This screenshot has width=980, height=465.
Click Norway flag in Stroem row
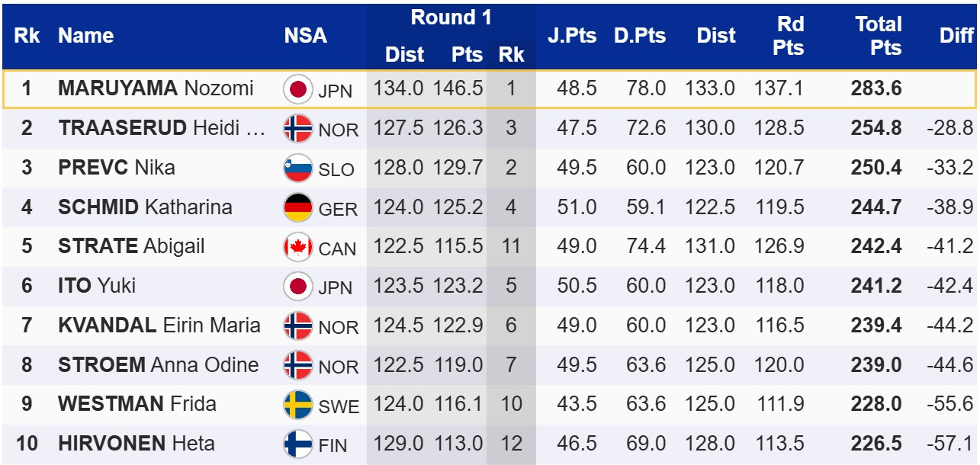coord(297,365)
